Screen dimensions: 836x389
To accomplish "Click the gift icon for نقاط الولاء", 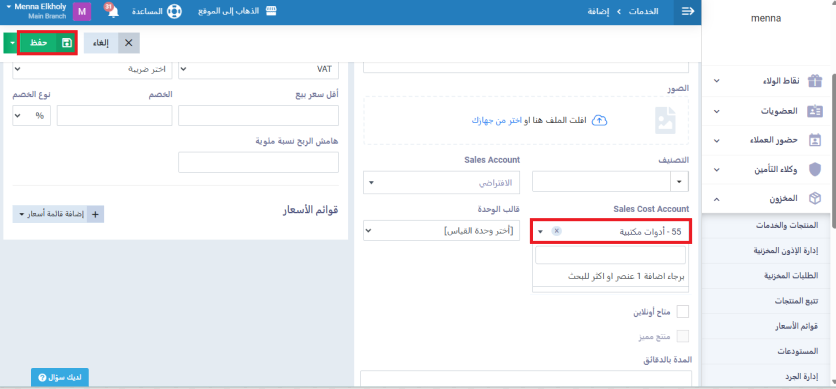I will point(815,81).
